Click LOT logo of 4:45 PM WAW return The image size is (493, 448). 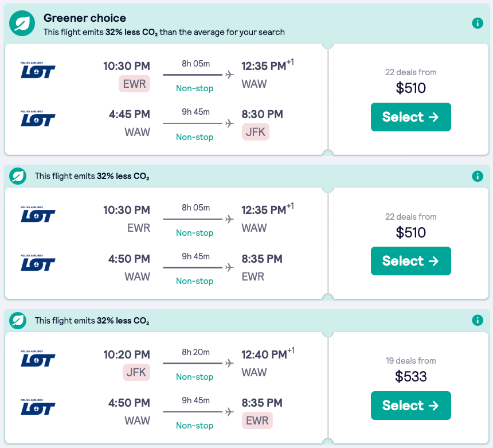(x=38, y=119)
